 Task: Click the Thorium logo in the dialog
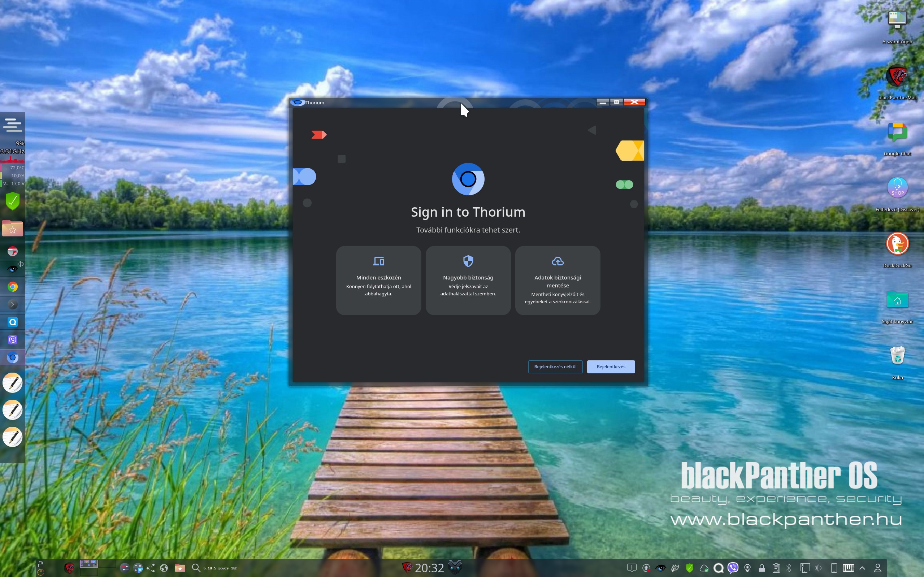tap(468, 179)
